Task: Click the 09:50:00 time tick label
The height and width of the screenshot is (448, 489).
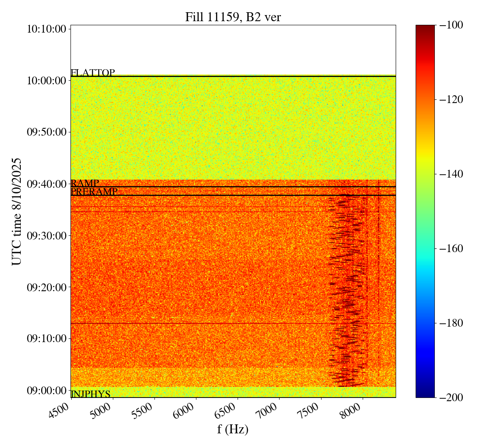Action: click(x=46, y=132)
